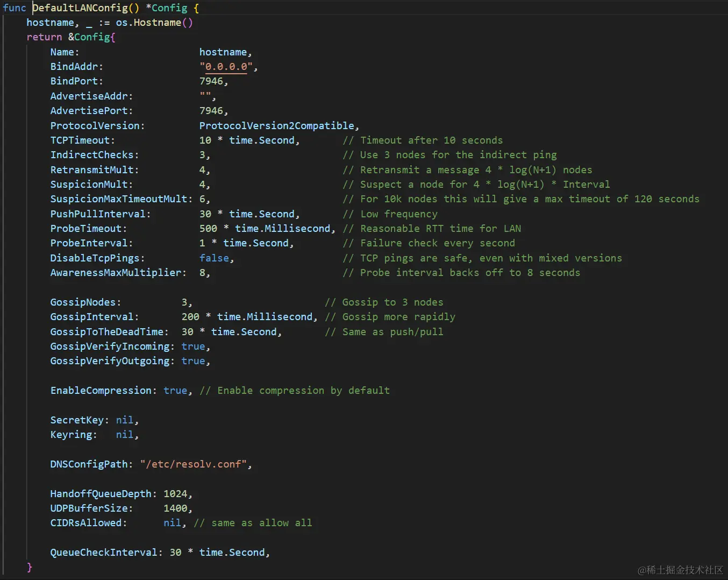Click the ProbeTimeout field name
Image resolution: width=728 pixels, height=580 pixels.
tap(86, 229)
